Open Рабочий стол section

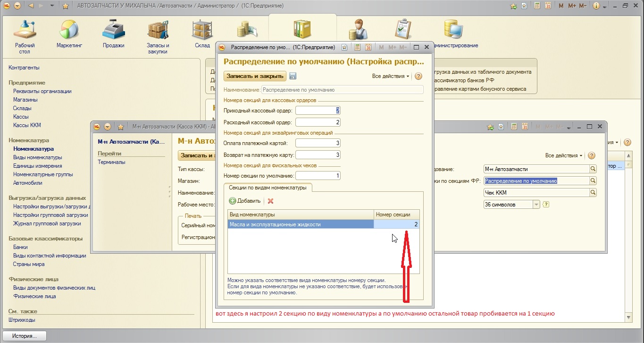tap(25, 37)
